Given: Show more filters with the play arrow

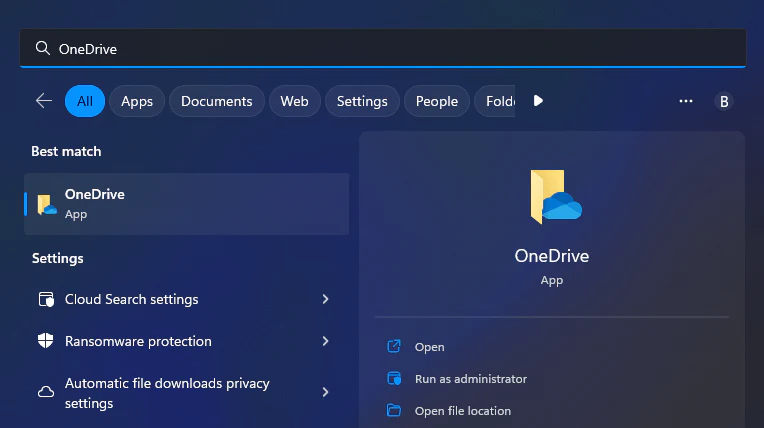Looking at the screenshot, I should (x=538, y=101).
